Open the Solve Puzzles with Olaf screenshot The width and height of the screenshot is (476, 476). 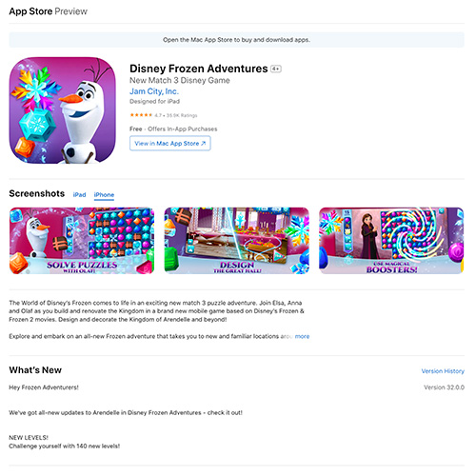point(82,241)
